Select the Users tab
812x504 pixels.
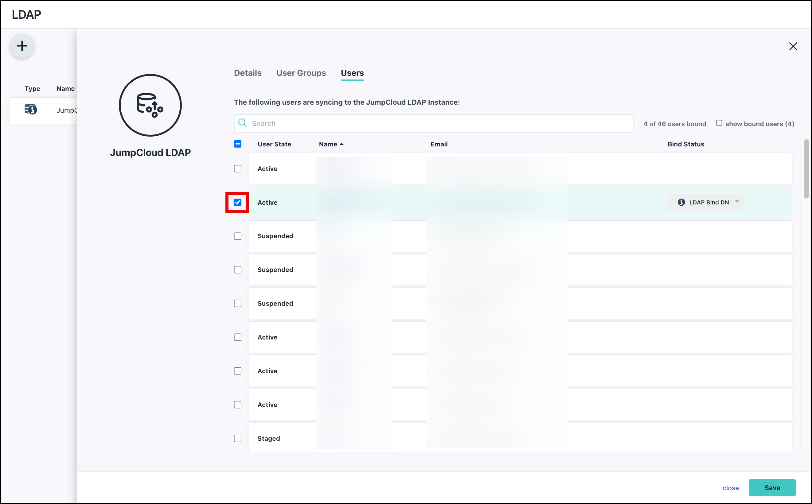352,73
